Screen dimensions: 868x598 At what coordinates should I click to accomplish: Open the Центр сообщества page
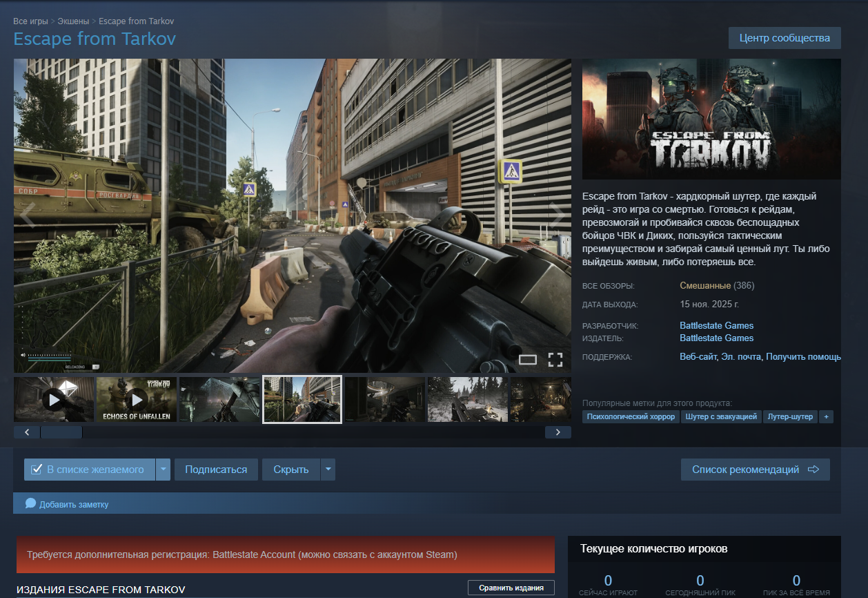point(785,38)
